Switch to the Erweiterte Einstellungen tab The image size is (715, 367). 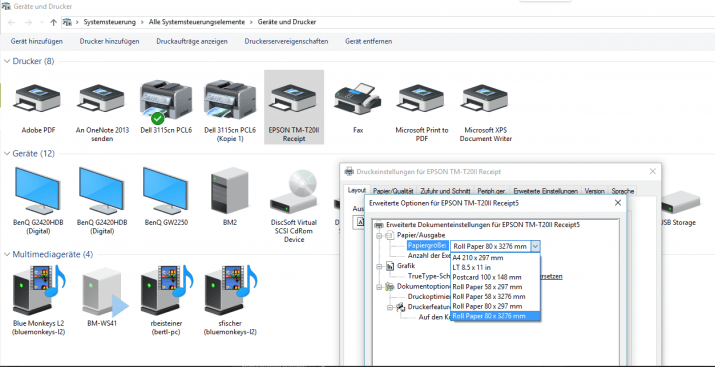pyautogui.click(x=545, y=191)
